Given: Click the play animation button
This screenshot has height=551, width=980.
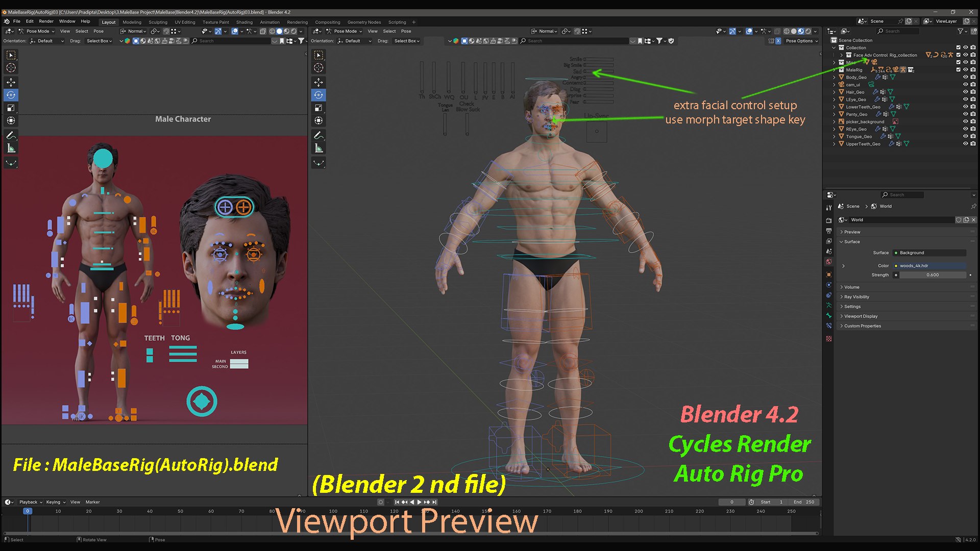Looking at the screenshot, I should [x=420, y=502].
